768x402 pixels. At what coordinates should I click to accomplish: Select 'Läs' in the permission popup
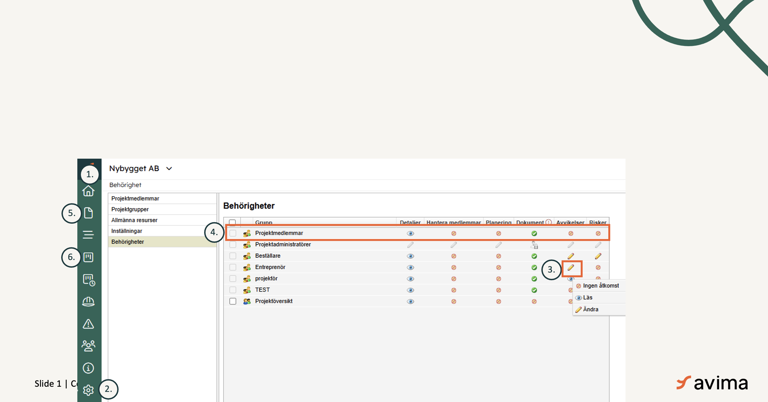click(587, 298)
